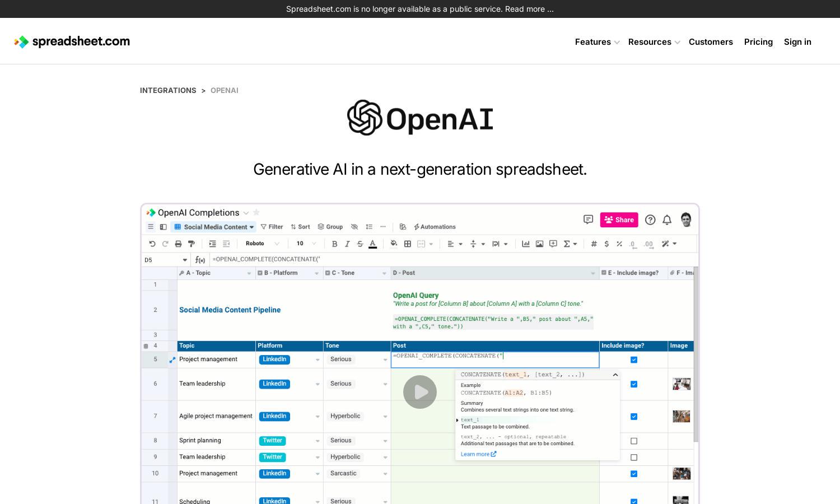Open the Pricing page
Screen dimensions: 840x504
point(758,42)
